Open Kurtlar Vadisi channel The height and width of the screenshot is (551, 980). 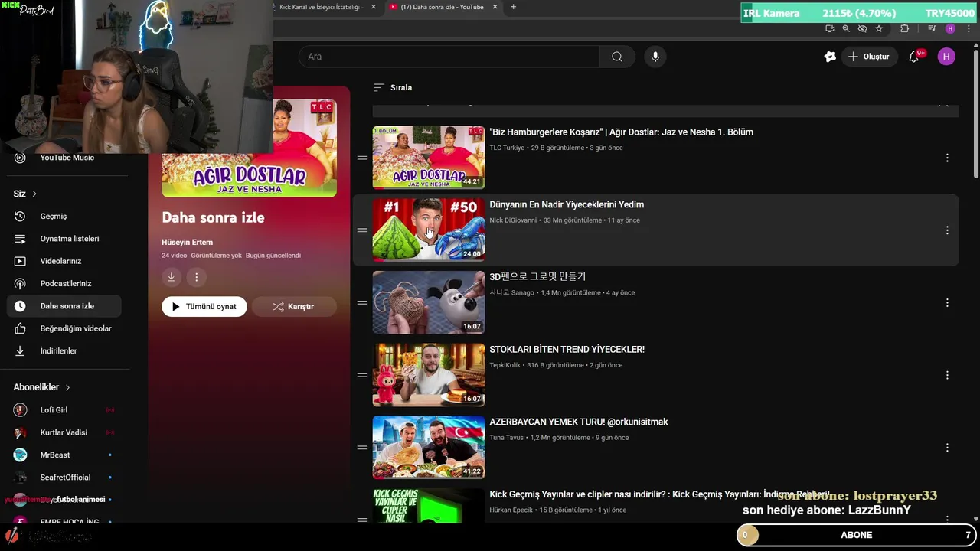64,432
